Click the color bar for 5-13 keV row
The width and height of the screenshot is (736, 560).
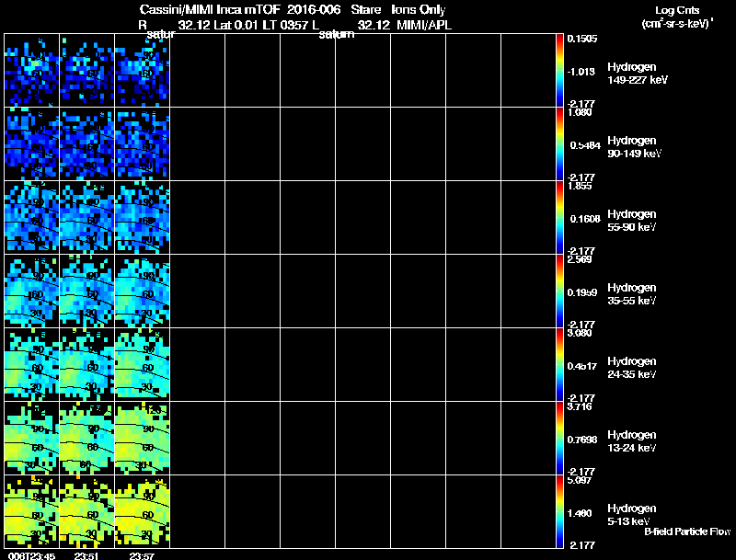559,512
